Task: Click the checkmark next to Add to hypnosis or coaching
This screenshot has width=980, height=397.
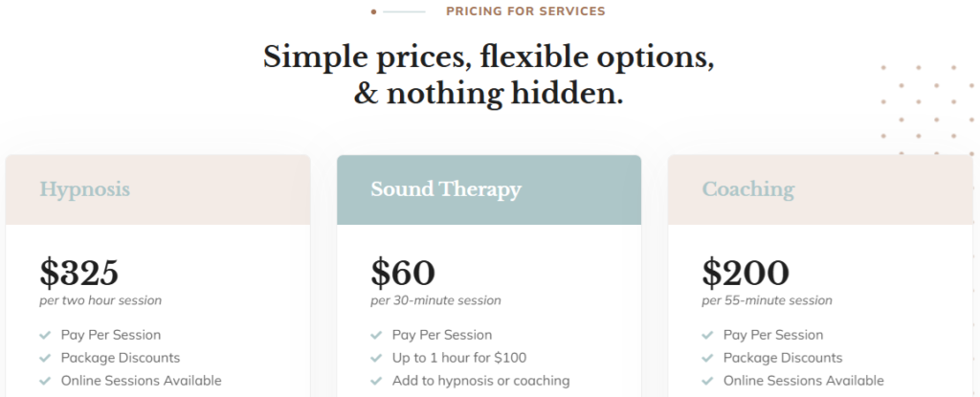Action: [376, 381]
